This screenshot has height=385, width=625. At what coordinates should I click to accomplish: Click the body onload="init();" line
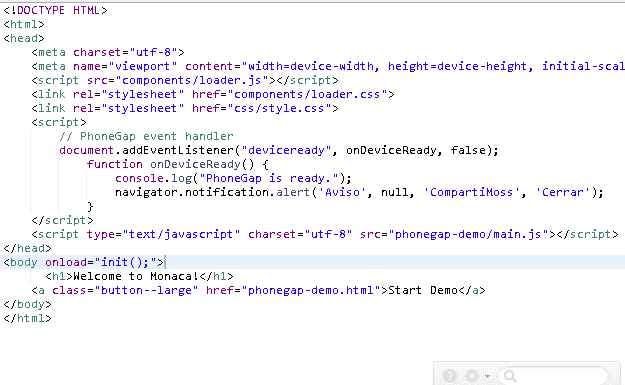coord(84,262)
